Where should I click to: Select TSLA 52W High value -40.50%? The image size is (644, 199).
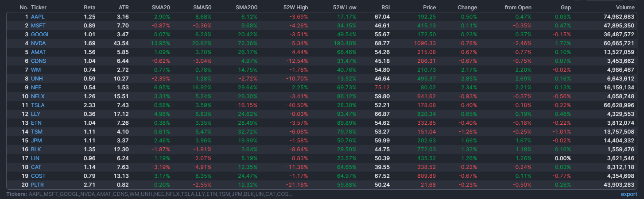(x=297, y=105)
